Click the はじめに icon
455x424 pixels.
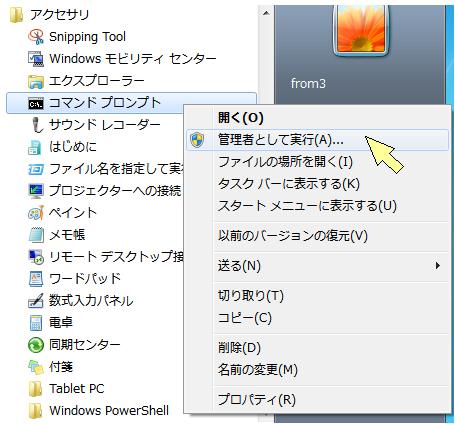[35, 147]
